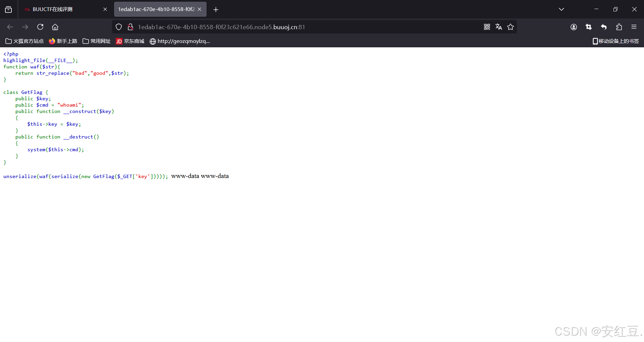
Task: Click the return str_replace code line
Action: pyautogui.click(x=72, y=73)
